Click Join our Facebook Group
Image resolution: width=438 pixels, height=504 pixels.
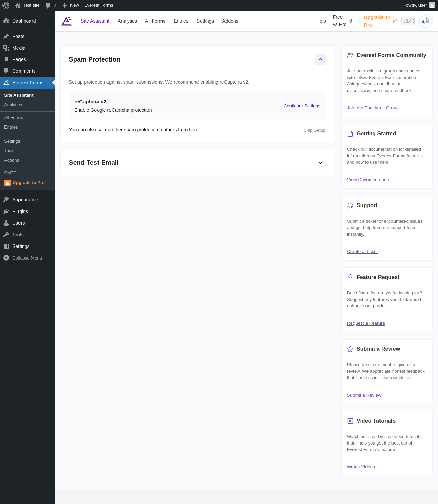click(x=373, y=108)
